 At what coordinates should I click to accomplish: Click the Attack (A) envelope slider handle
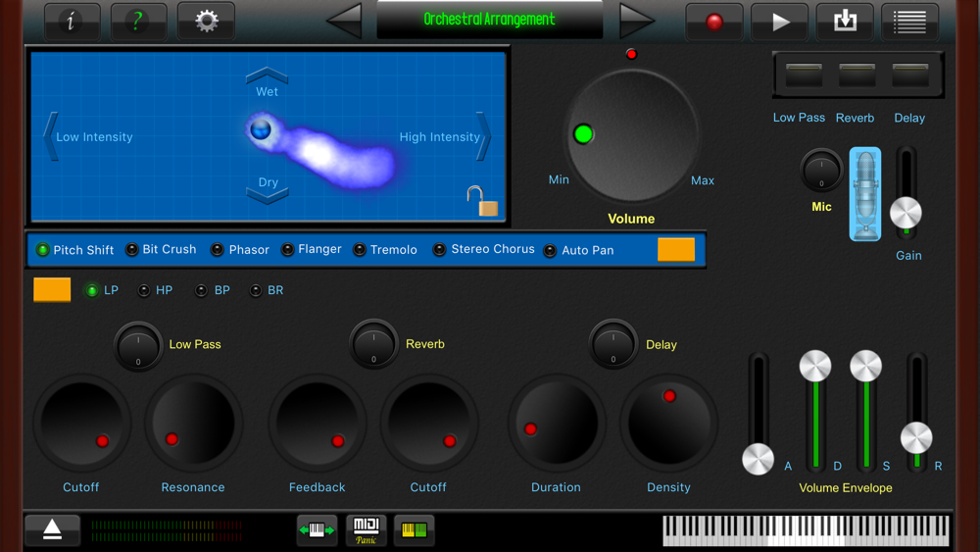pos(759,460)
